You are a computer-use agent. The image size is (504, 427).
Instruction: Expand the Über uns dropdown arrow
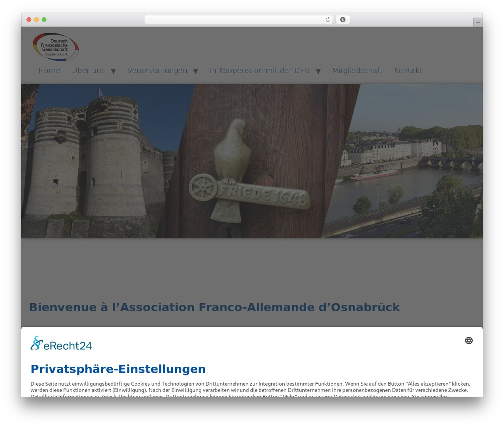pyautogui.click(x=113, y=71)
